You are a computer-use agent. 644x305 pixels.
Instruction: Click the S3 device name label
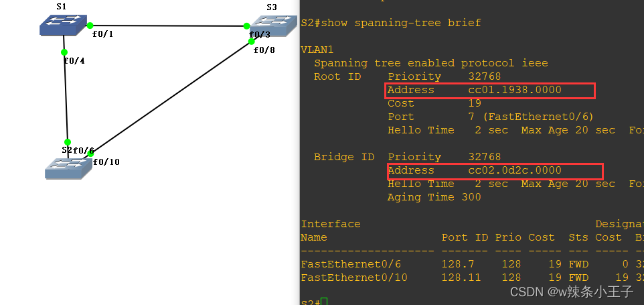coord(271,7)
